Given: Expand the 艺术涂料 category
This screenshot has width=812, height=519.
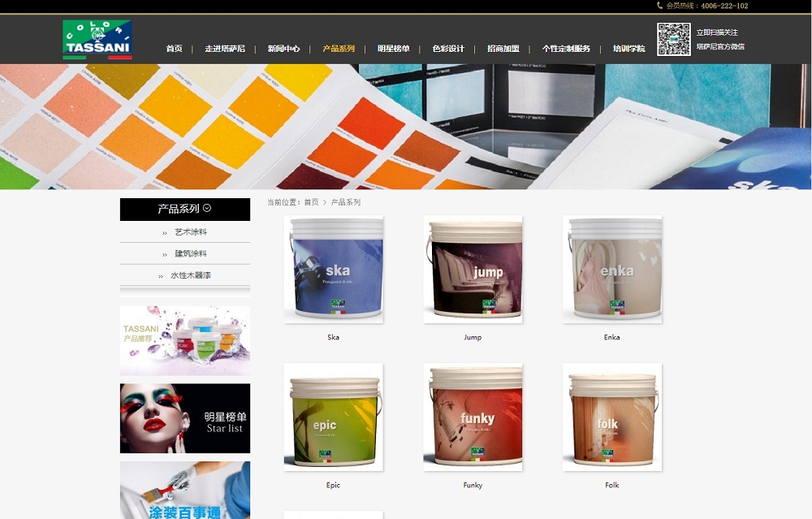Looking at the screenshot, I should click(x=190, y=232).
